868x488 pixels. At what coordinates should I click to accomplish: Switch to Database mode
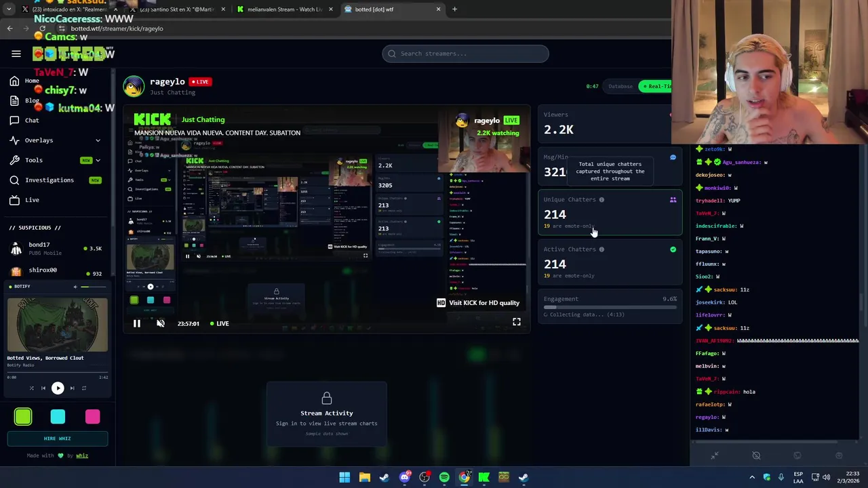click(620, 86)
